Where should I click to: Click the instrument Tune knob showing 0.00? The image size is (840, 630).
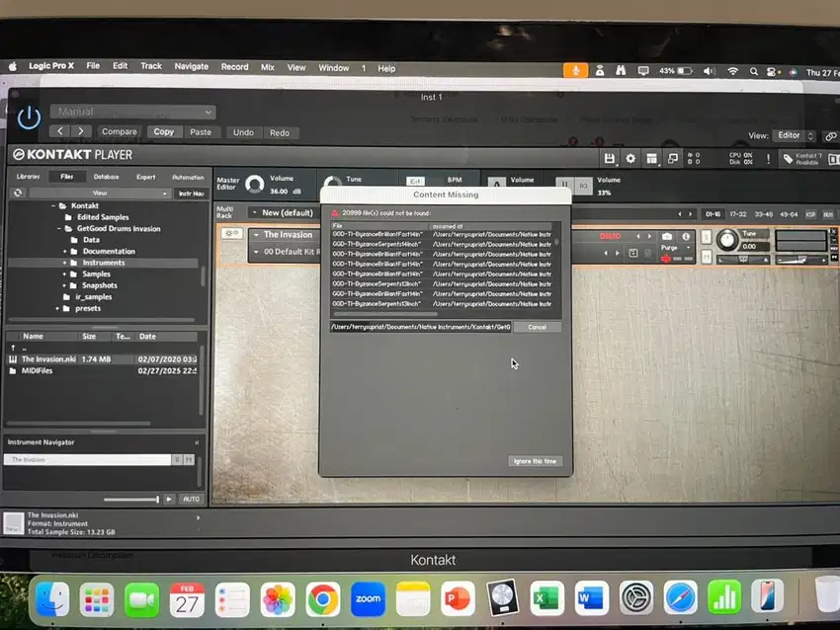pos(726,239)
